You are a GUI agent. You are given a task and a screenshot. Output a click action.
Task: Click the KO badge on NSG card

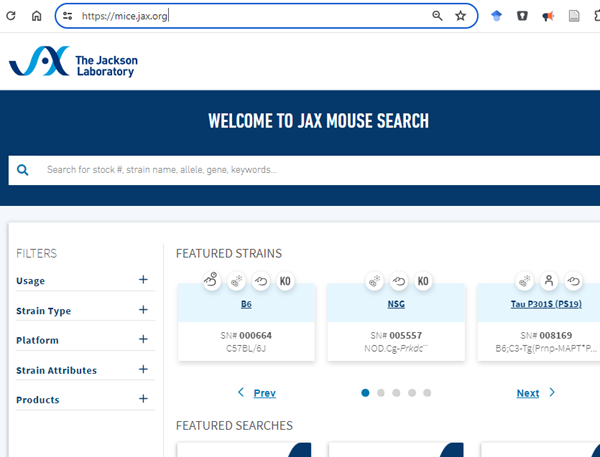(x=423, y=281)
